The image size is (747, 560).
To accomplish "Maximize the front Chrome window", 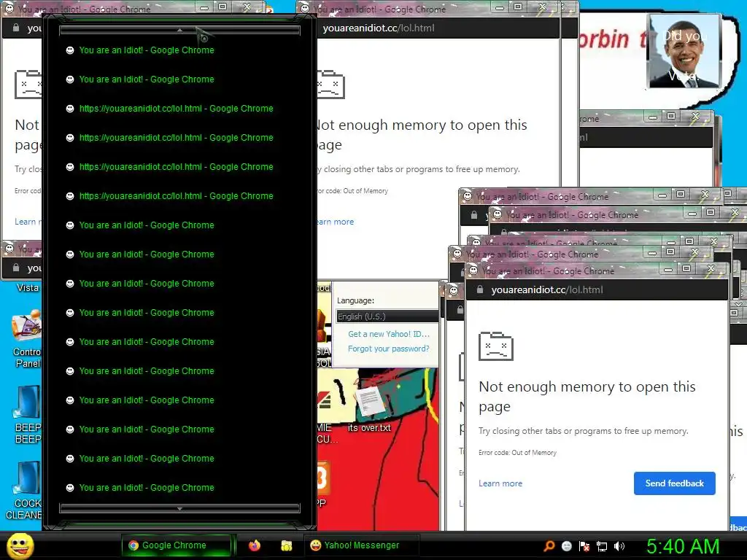I will point(686,269).
